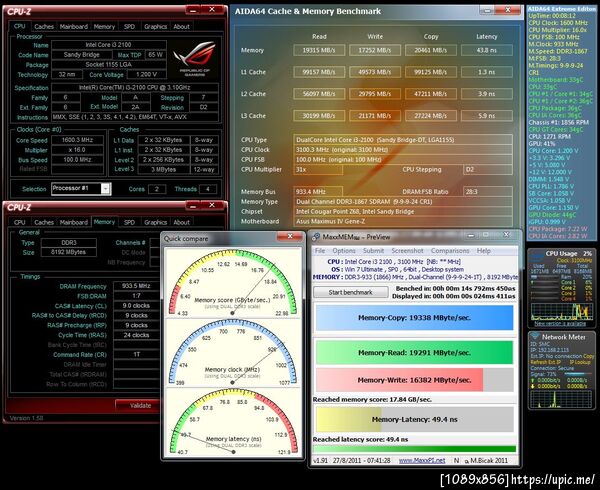
Task: Click the Memory Copy value 20461 MB/s
Action: click(x=431, y=50)
